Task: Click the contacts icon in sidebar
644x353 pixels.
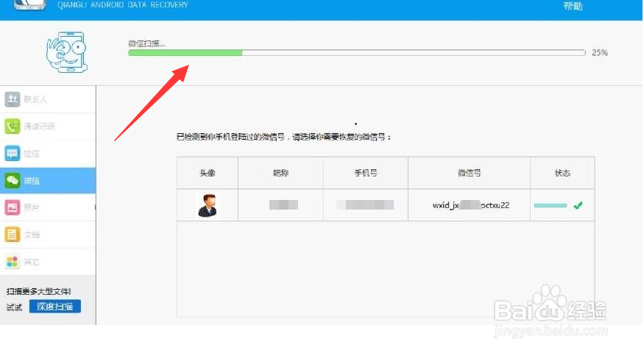Action: tap(13, 99)
